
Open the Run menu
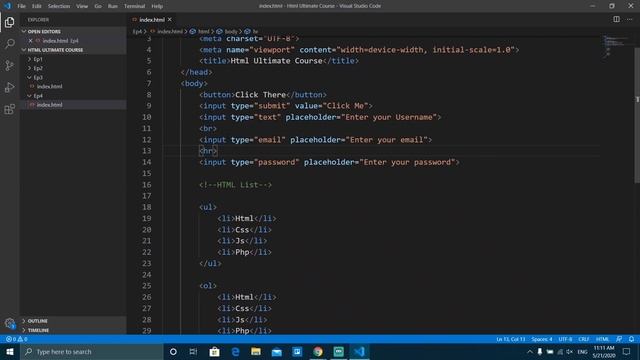pos(113,6)
